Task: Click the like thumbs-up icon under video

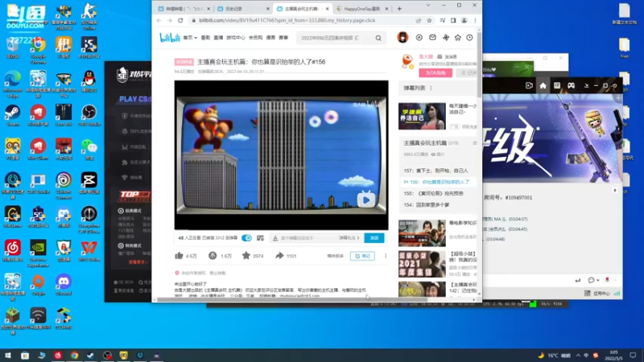Action: coord(179,256)
